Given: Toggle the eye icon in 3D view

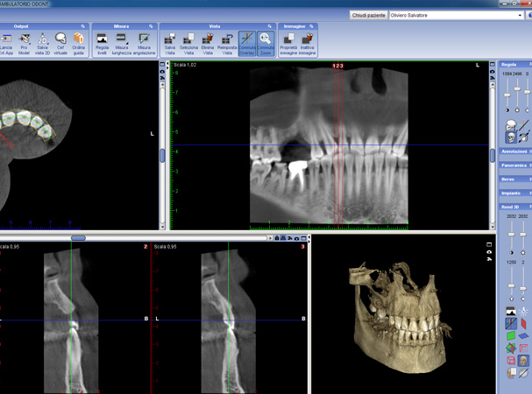Looking at the screenshot, I should [489, 252].
